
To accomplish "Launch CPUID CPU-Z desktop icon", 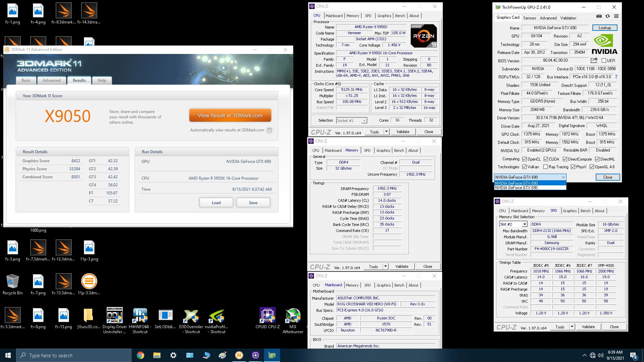I will click(268, 318).
